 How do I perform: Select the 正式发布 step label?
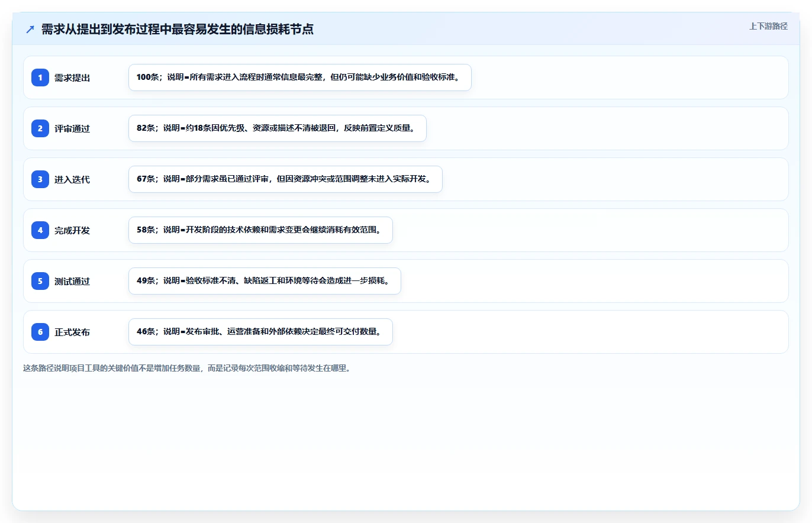(72, 332)
